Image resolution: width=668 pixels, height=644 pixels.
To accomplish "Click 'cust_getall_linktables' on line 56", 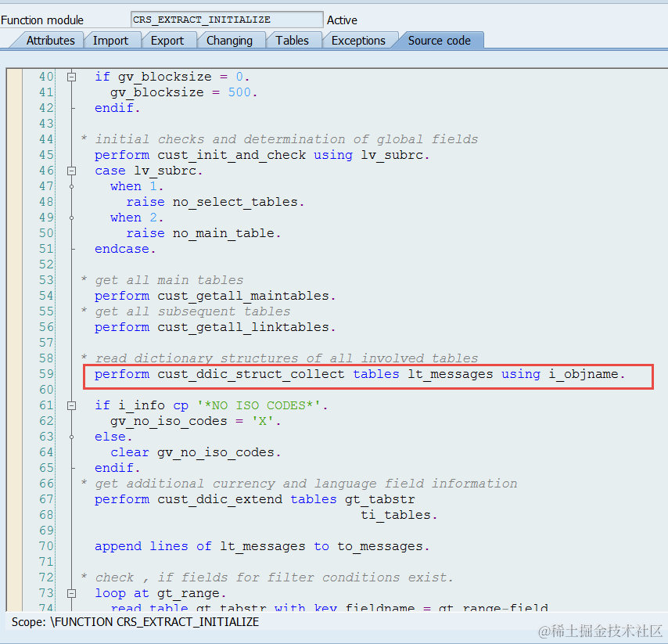I will (x=242, y=327).
